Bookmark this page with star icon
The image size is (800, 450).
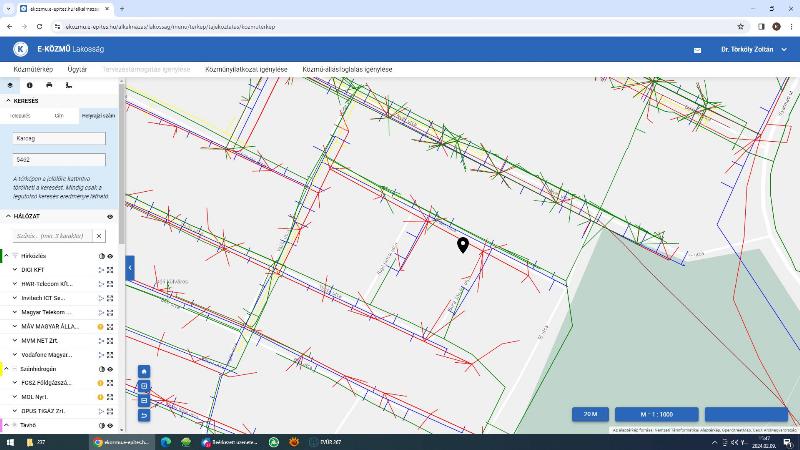[x=741, y=27]
